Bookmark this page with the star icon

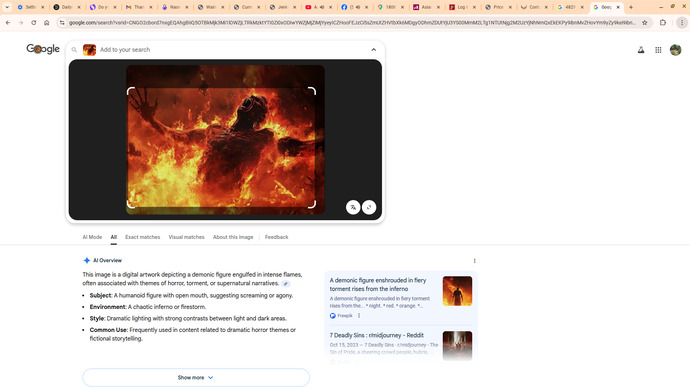click(645, 22)
